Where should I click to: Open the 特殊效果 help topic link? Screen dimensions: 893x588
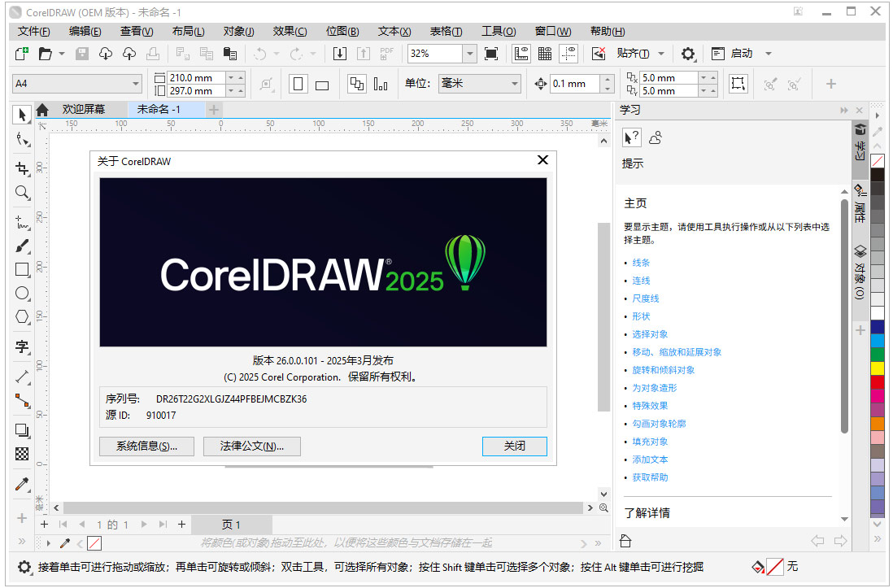click(x=650, y=406)
